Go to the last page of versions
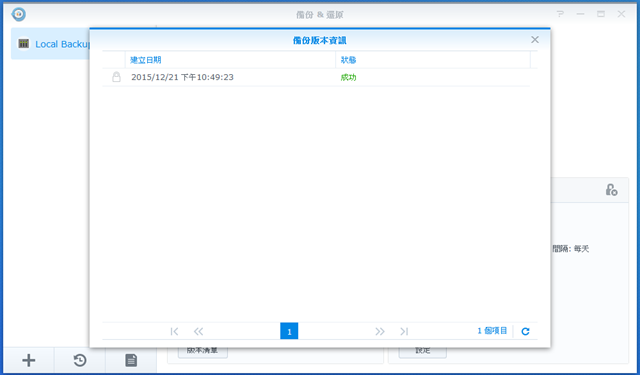The height and width of the screenshot is (375, 640). tap(404, 331)
